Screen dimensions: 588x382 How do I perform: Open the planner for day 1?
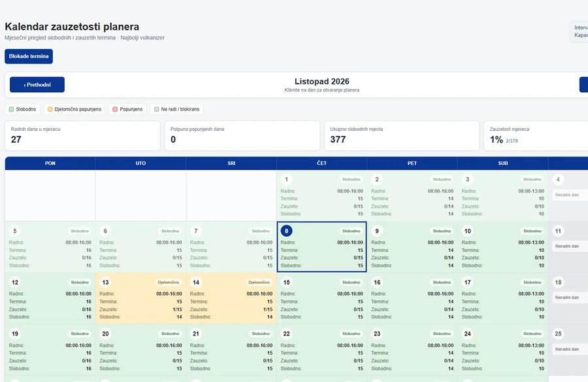(321, 196)
